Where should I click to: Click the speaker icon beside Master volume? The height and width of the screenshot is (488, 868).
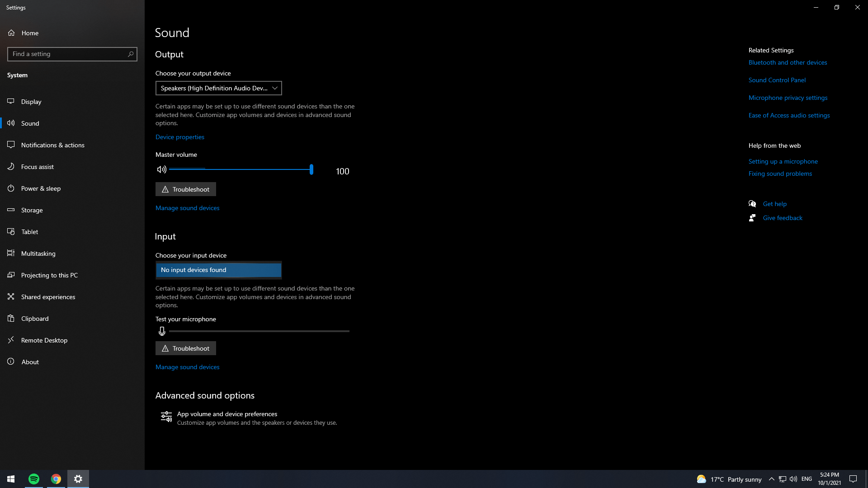(x=162, y=169)
